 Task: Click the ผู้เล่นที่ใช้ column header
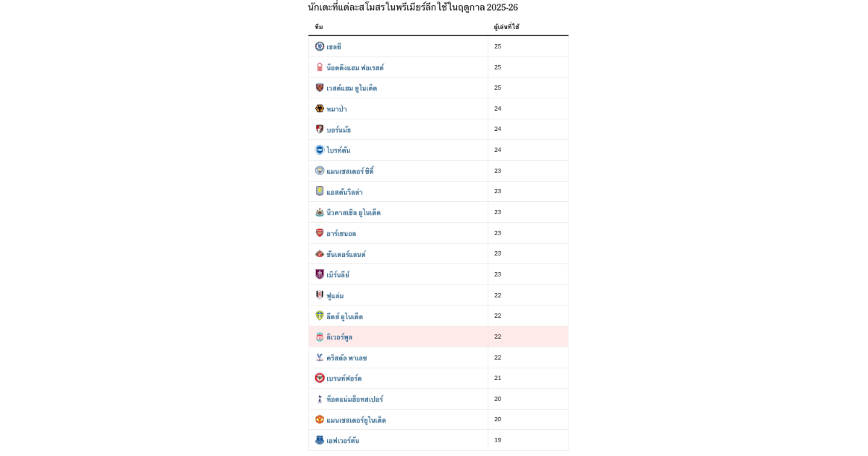coord(506,27)
